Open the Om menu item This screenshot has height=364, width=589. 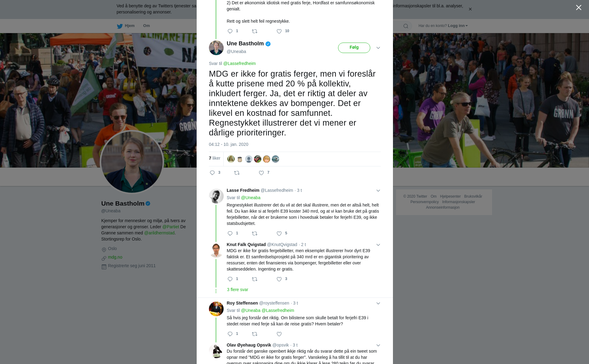coord(146,26)
